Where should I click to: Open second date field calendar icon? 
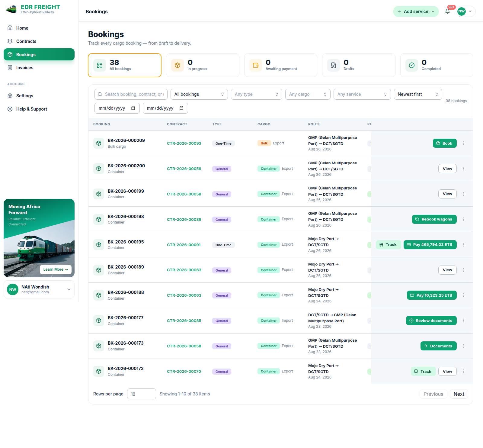[181, 108]
